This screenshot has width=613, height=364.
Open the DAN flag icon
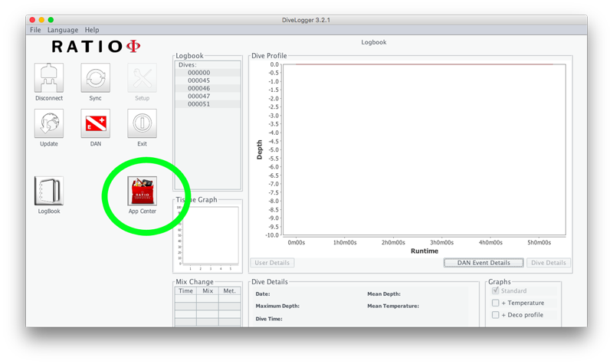click(x=95, y=123)
